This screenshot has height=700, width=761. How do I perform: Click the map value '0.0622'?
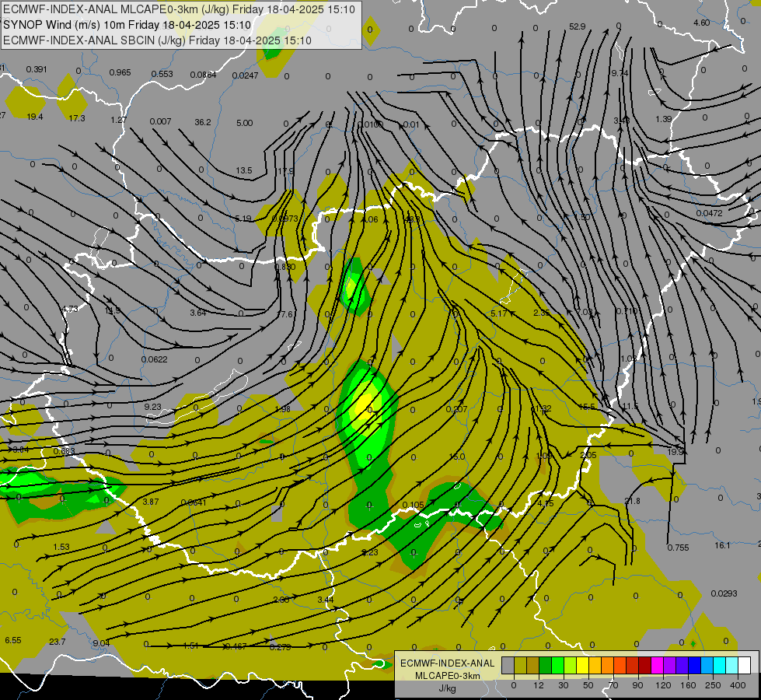point(155,359)
